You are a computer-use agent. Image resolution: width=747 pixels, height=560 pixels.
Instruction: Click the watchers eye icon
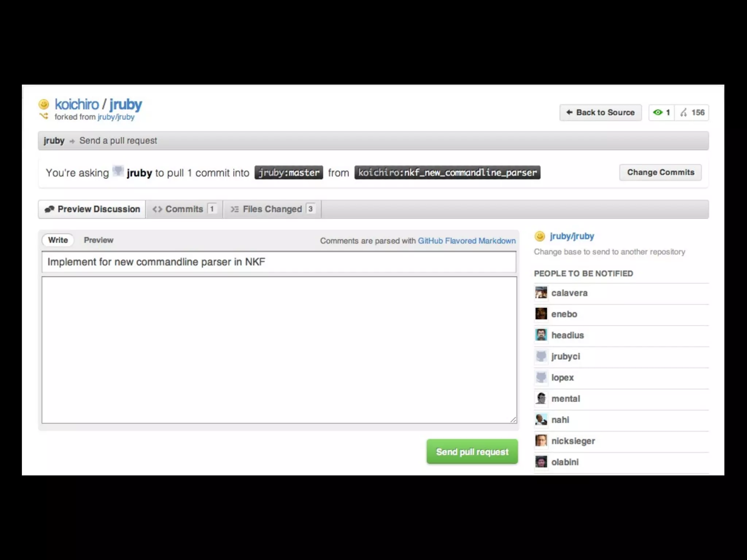[658, 112]
